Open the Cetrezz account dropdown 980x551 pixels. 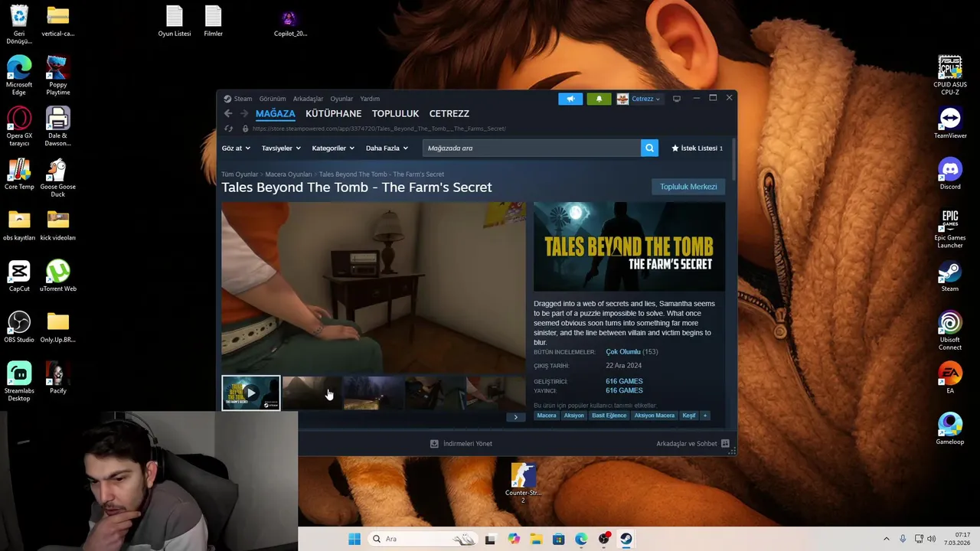coord(639,99)
